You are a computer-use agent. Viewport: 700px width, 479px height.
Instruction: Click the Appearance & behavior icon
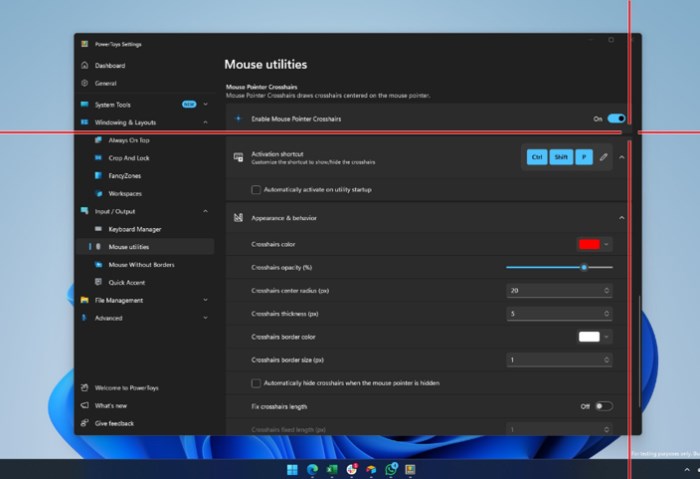tap(238, 218)
